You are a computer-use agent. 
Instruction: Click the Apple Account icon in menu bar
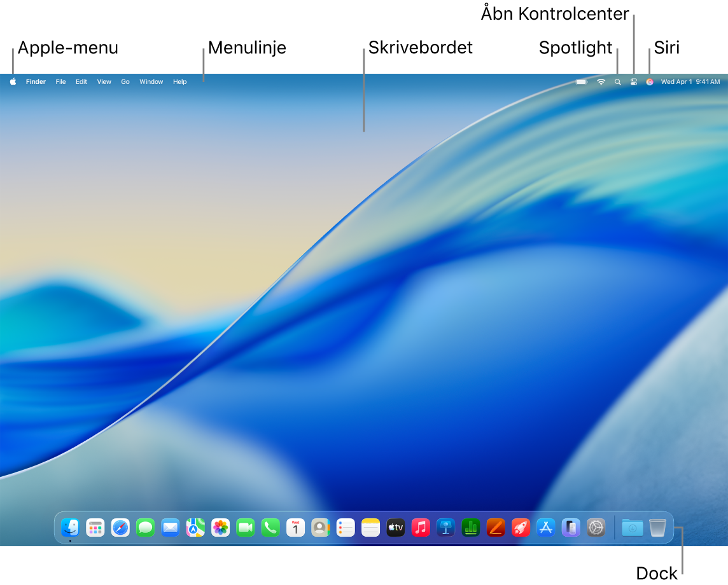point(649,81)
